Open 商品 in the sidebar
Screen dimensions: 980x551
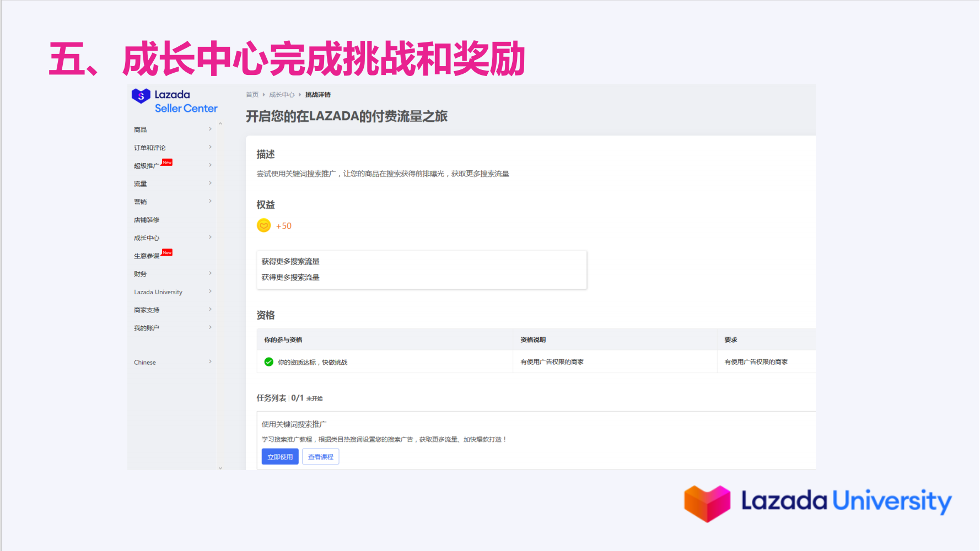click(141, 129)
